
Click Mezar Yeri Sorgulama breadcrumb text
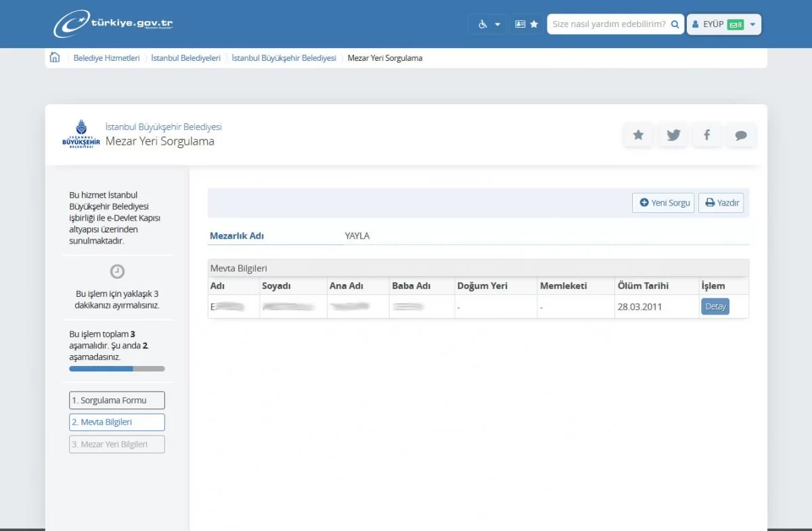coord(385,58)
